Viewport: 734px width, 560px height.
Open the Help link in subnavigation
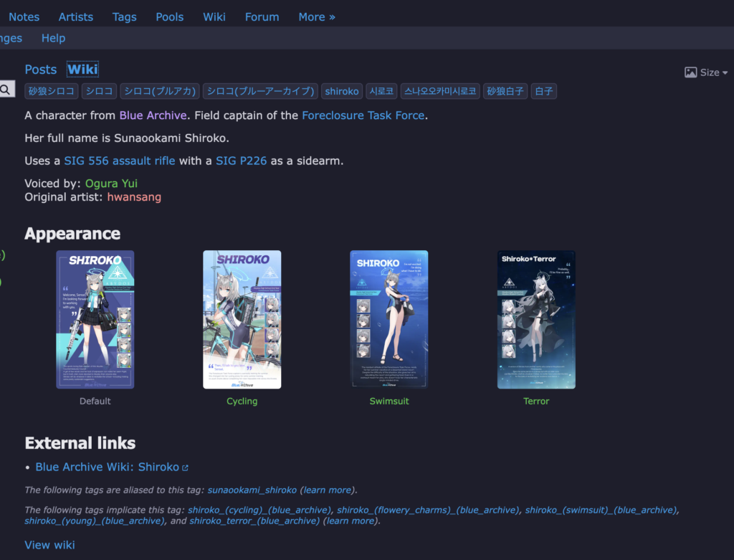click(53, 38)
